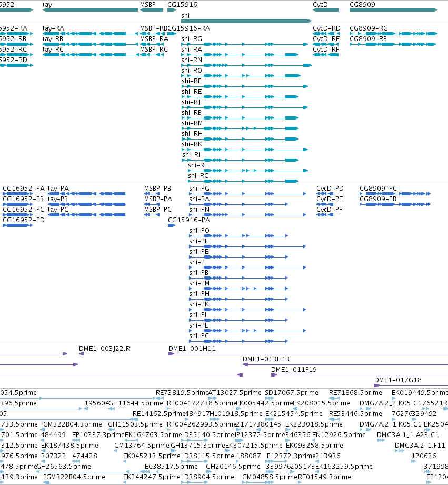Select protein shi-PC
The image size is (448, 485).
(199, 335)
